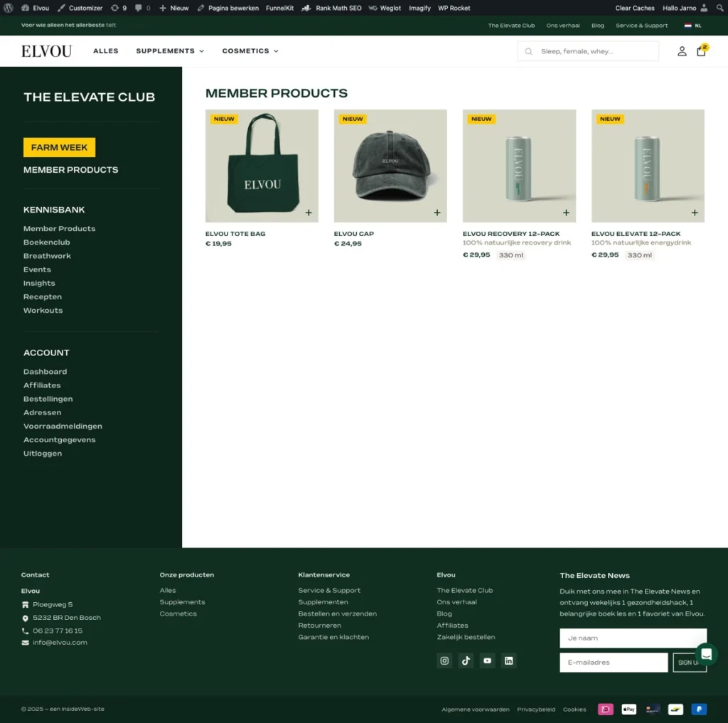Open Elvou's Instagram page icon
The height and width of the screenshot is (723, 728).
[x=444, y=660]
